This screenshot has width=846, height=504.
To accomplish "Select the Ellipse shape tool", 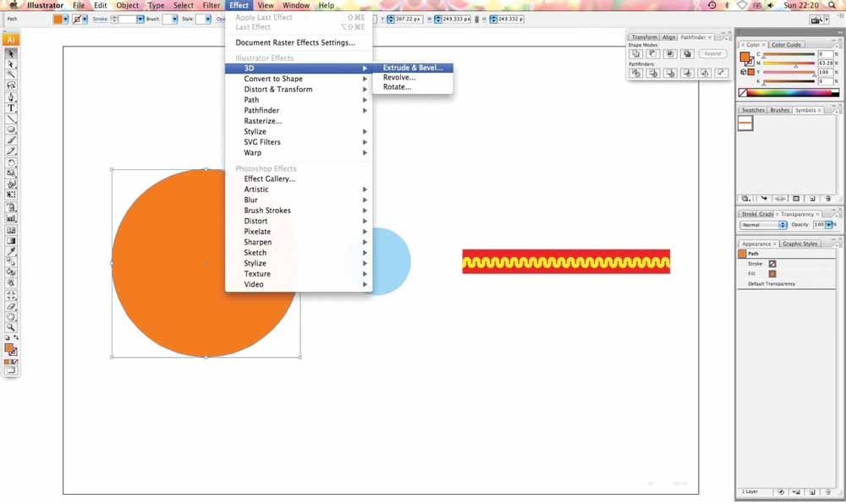I will pos(11,129).
